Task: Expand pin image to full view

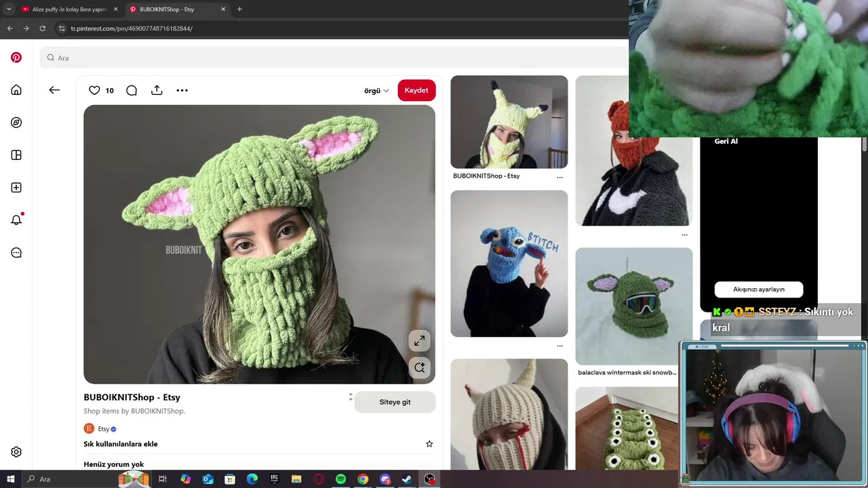Action: point(420,341)
